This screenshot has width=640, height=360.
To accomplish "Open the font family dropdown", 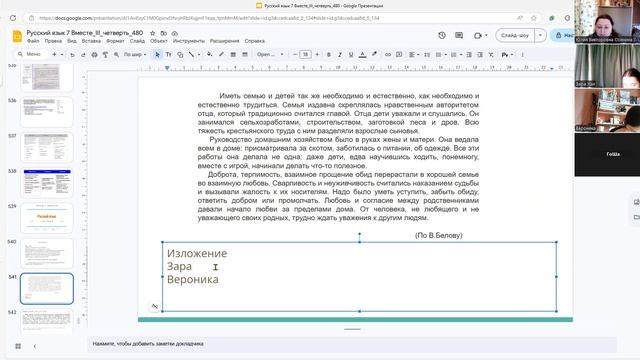I will [270, 55].
